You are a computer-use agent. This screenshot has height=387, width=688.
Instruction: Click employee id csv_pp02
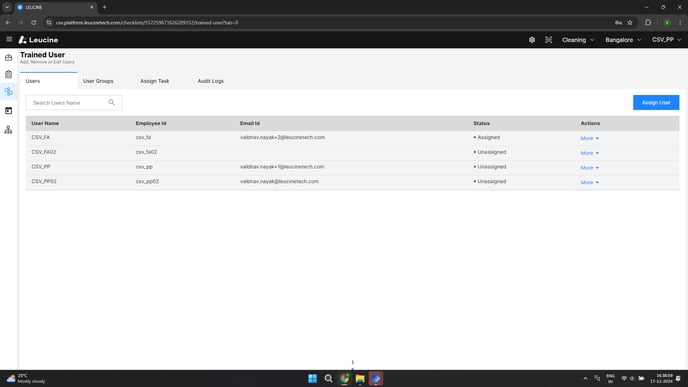(x=147, y=181)
